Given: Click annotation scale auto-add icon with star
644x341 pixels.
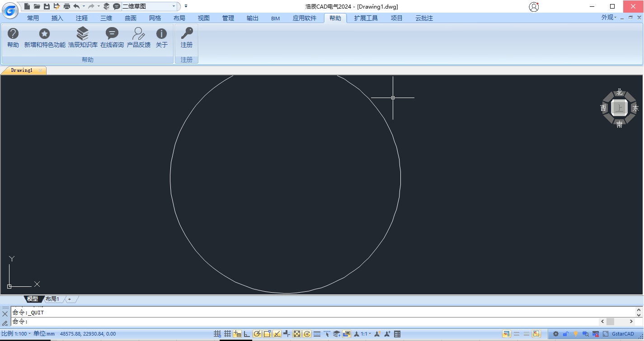Looking at the screenshot, I should point(387,334).
